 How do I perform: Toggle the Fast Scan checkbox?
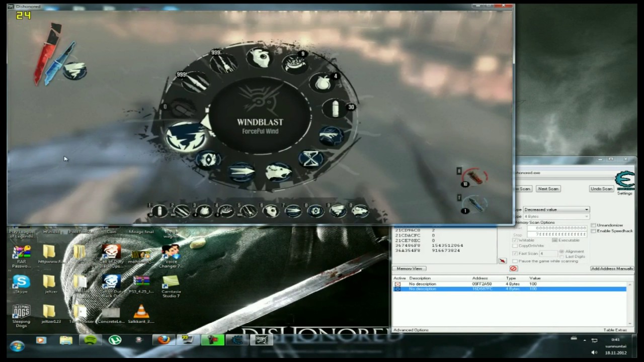coord(515,253)
